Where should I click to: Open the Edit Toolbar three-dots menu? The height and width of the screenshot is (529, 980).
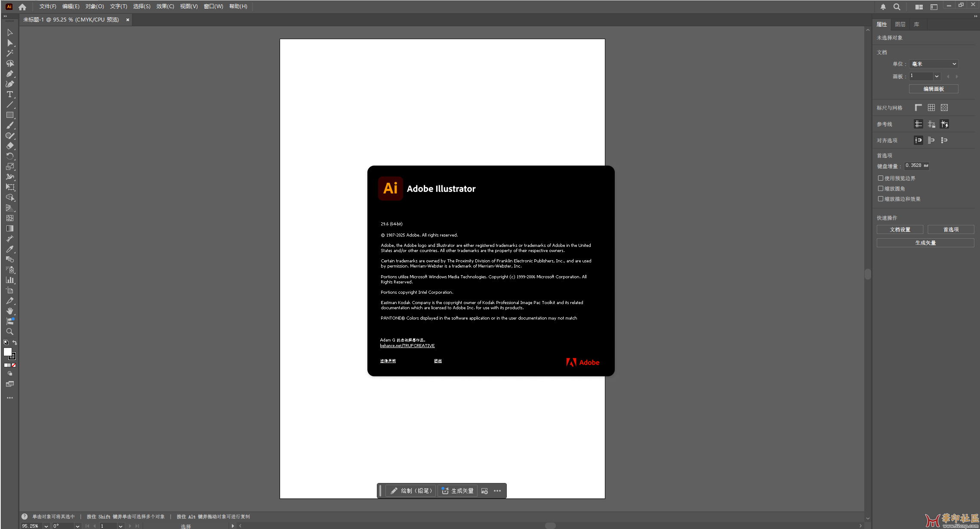click(x=10, y=398)
